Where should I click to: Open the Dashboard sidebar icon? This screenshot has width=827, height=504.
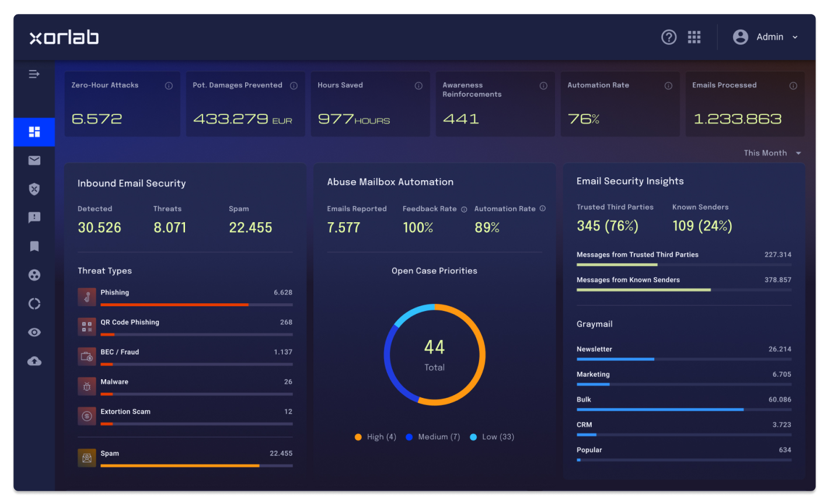click(x=34, y=132)
